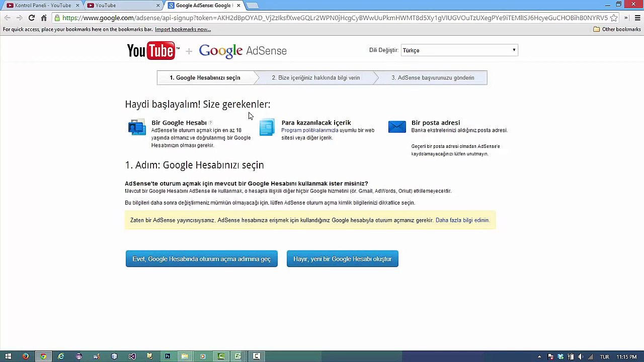Close the Kontrol Paneli - YouTube tab
Viewport: 644px width, 362px height.
tap(77, 6)
